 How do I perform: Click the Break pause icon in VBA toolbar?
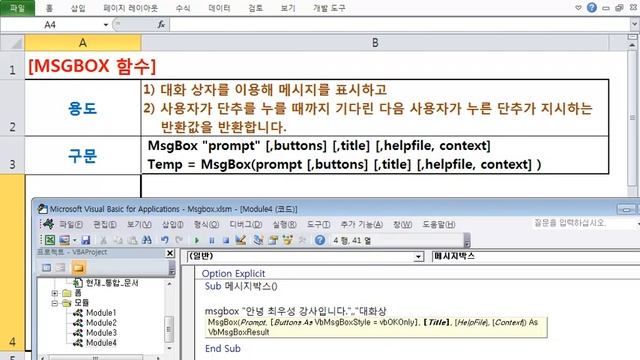[x=211, y=240]
